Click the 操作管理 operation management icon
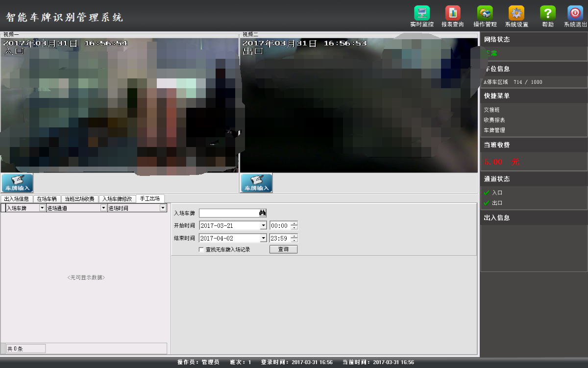The width and height of the screenshot is (588, 368). 485,13
